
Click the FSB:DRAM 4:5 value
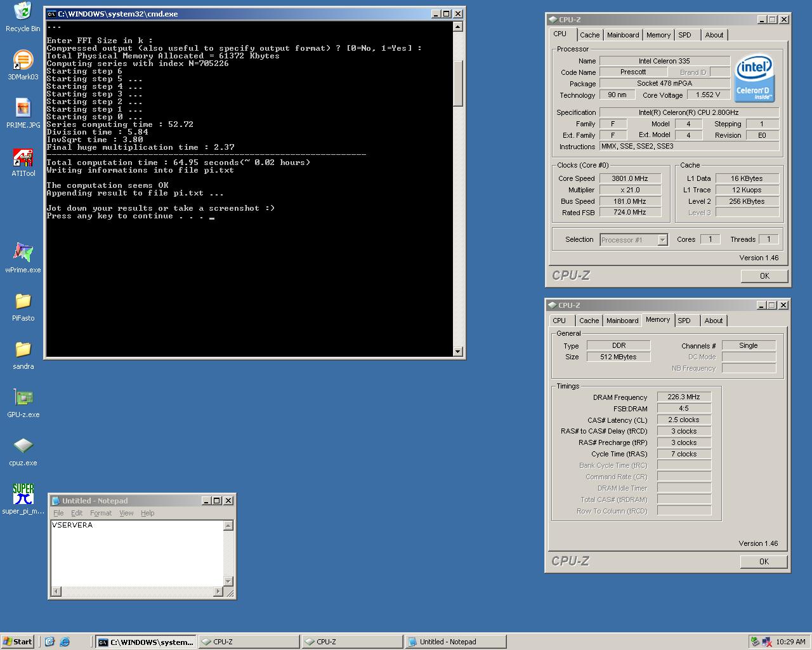[x=684, y=408]
